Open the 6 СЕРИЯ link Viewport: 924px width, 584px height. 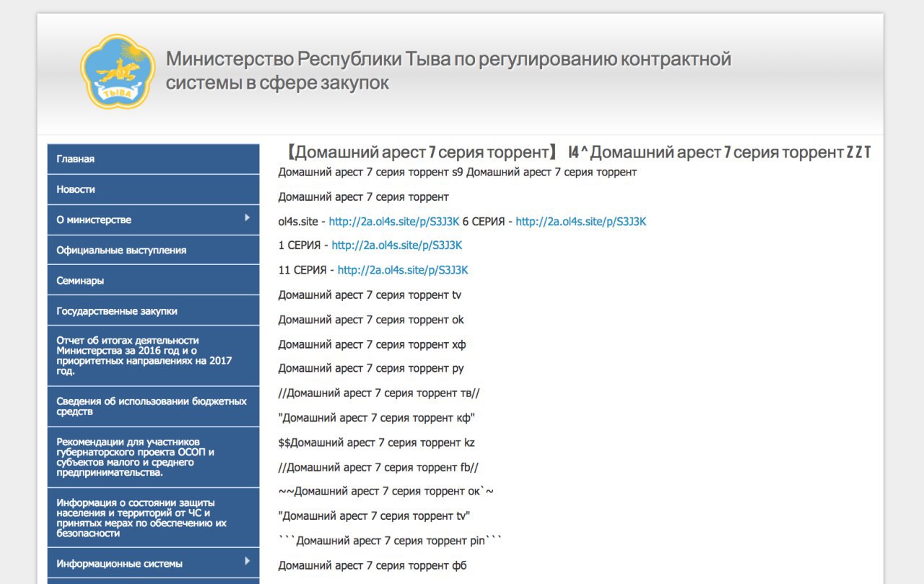(x=581, y=222)
